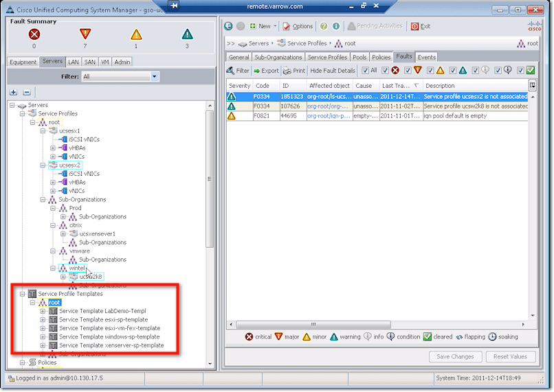Click the green help question mark icon
Image resolution: width=554 pixels, height=392 pixels.
[x=324, y=26]
